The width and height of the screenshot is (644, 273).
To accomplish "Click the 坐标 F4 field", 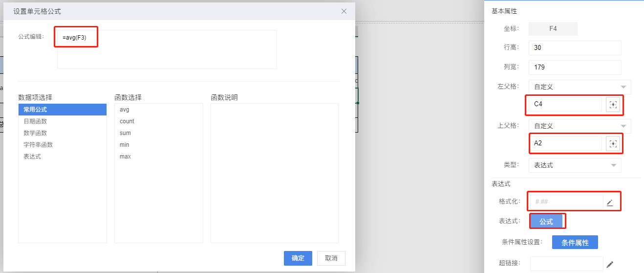I will 553,29.
